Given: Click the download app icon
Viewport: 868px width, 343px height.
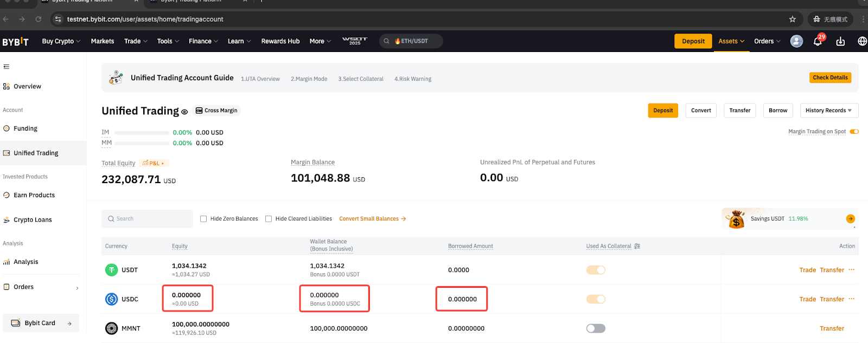Looking at the screenshot, I should (x=840, y=42).
